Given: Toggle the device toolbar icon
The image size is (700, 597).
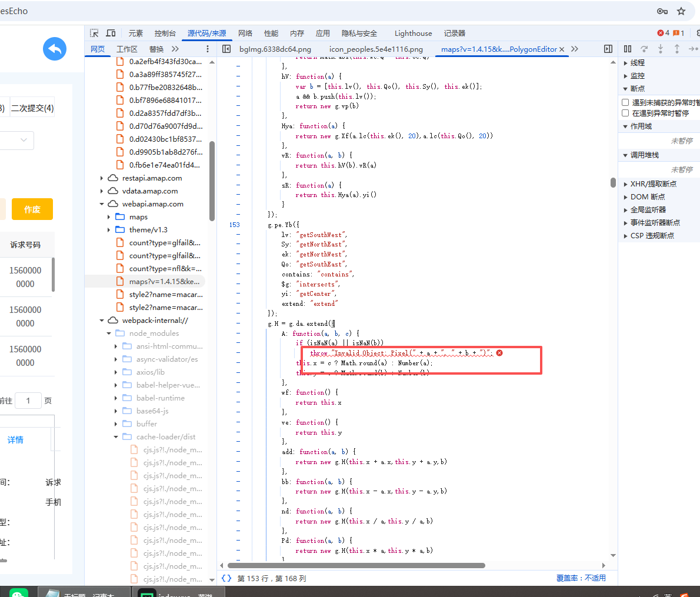Looking at the screenshot, I should pos(111,34).
